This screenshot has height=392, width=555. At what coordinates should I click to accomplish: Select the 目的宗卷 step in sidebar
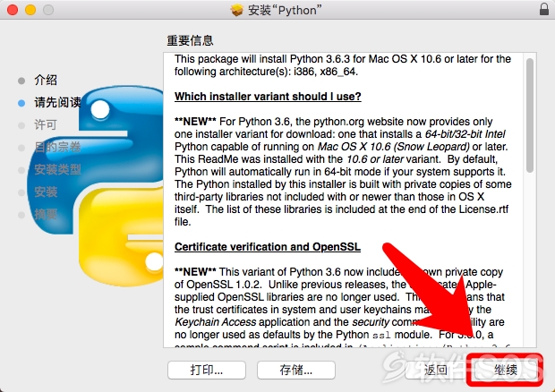click(x=57, y=147)
